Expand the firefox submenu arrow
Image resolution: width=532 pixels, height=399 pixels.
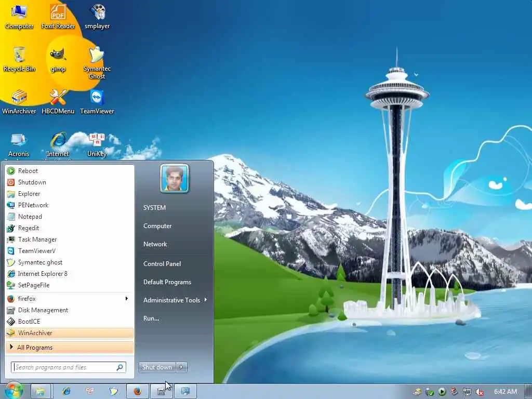pos(126,299)
